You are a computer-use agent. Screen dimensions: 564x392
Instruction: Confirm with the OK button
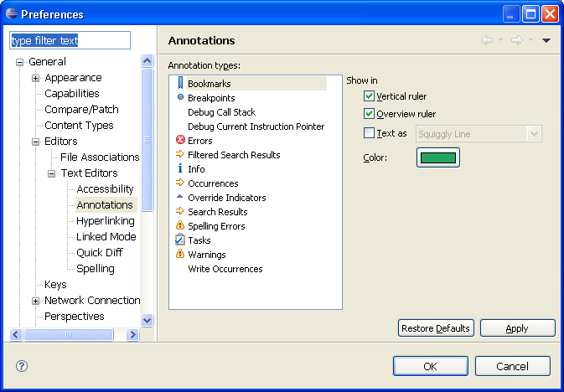point(431,366)
